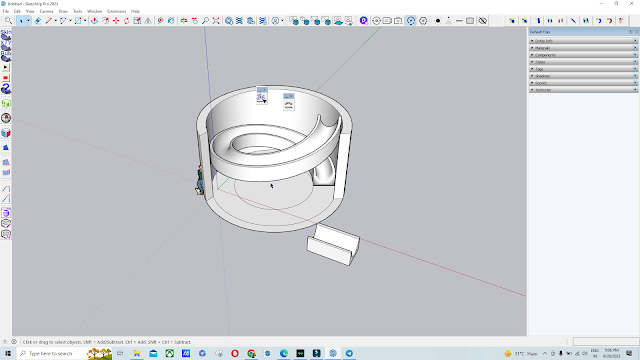The width and height of the screenshot is (640, 360).
Task: Open the Edit menu
Action: pos(17,11)
